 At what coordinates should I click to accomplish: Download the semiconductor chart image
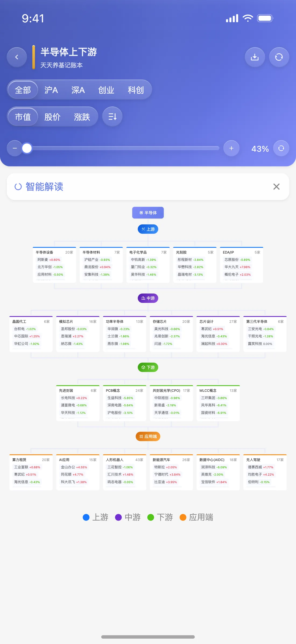[255, 57]
